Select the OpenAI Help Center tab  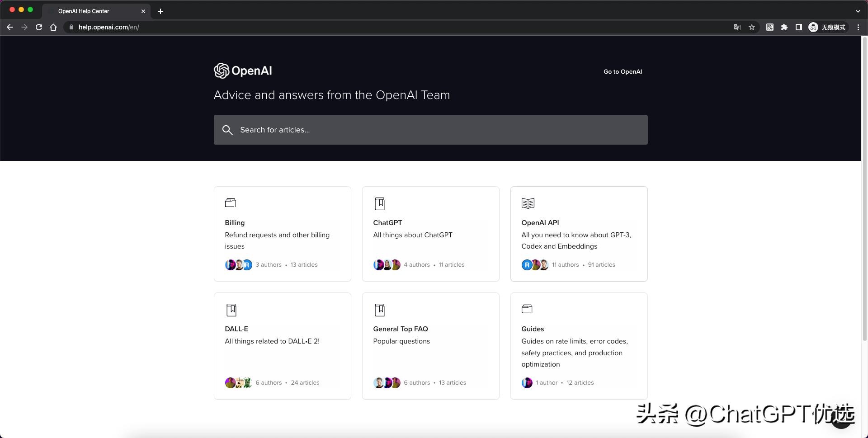click(90, 11)
